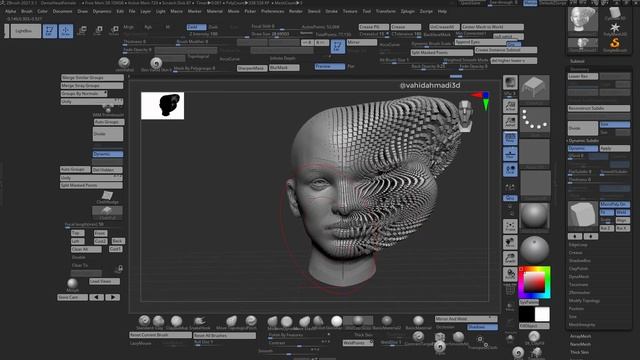
Task: Click Merge Similar Groups
Action: [x=92, y=78]
